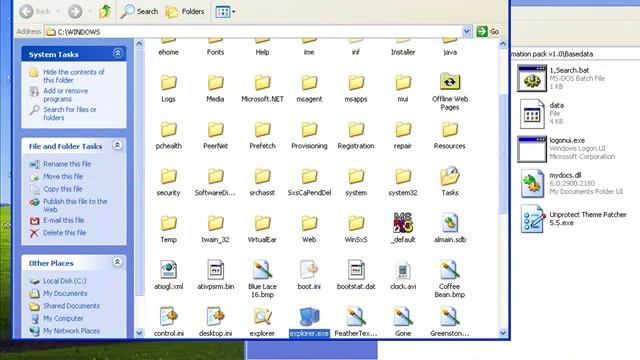Image resolution: width=640 pixels, height=360 pixels.
Task: Open the Search toolbar button
Action: 139,11
